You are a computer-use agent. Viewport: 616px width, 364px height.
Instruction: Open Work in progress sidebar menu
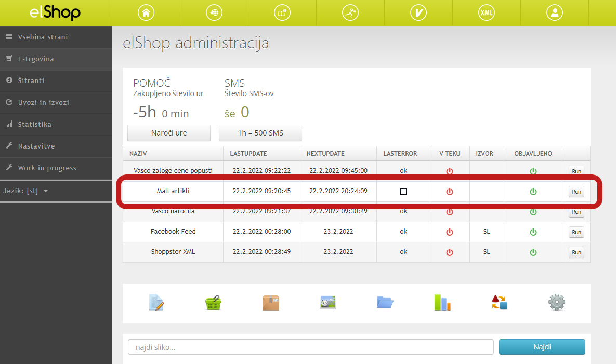pos(56,168)
